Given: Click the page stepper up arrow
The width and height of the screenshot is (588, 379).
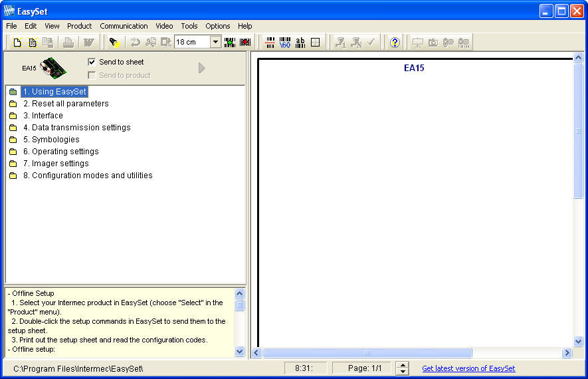Looking at the screenshot, I should pyautogui.click(x=403, y=365).
